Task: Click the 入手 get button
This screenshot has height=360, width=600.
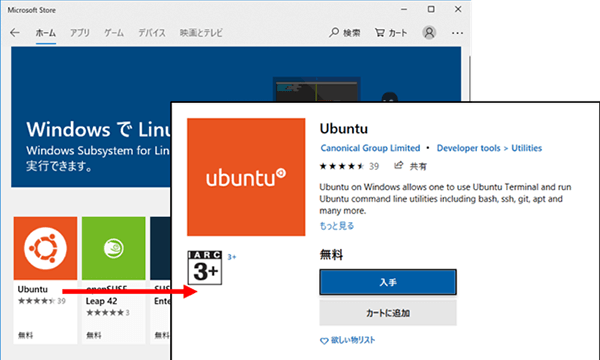Action: coord(388,282)
